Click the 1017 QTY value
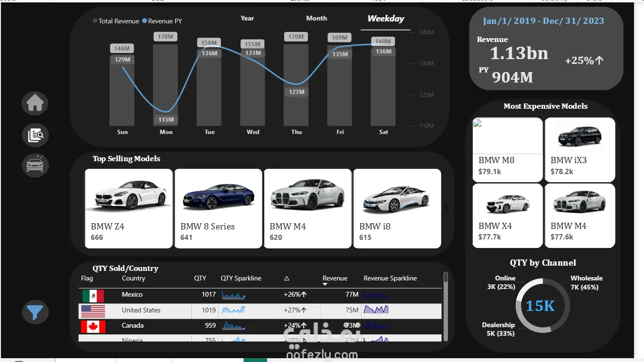 208,295
